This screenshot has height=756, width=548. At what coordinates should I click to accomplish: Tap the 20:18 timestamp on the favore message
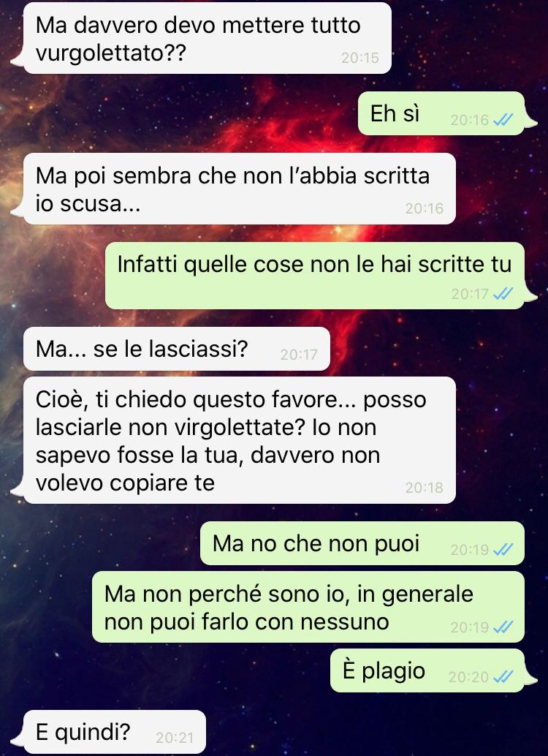click(424, 488)
